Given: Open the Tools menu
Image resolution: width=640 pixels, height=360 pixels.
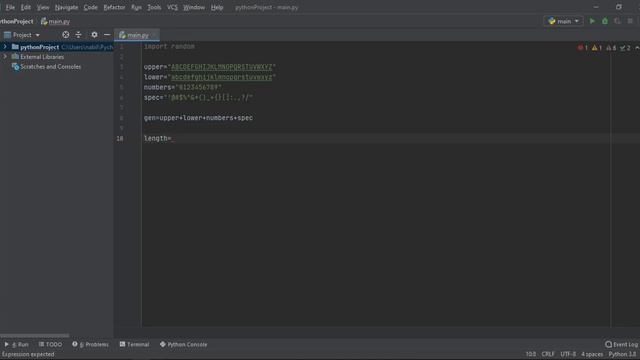Looking at the screenshot, I should pos(154,7).
